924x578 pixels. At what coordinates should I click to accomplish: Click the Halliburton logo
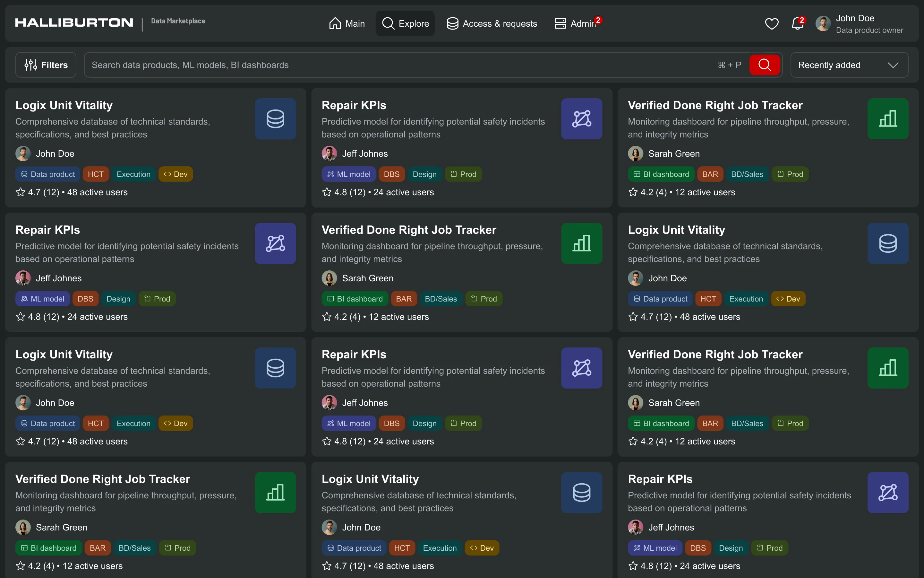coord(74,22)
